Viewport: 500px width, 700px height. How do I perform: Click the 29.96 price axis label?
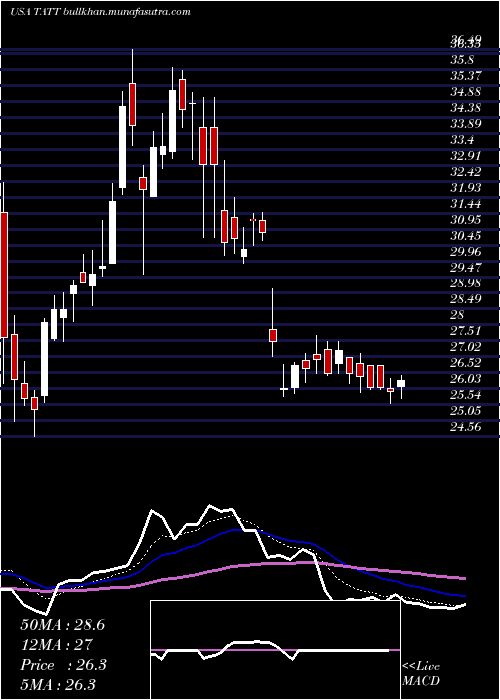[x=465, y=252]
